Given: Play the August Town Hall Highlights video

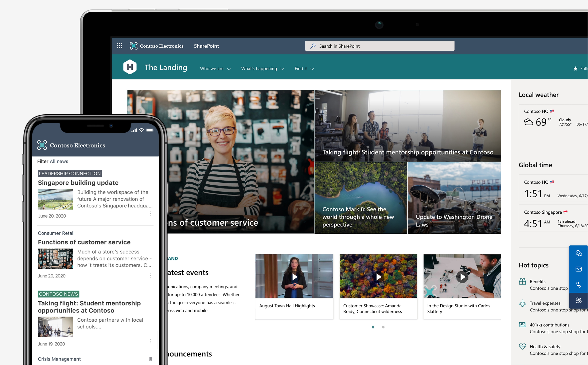Looking at the screenshot, I should coord(294,277).
